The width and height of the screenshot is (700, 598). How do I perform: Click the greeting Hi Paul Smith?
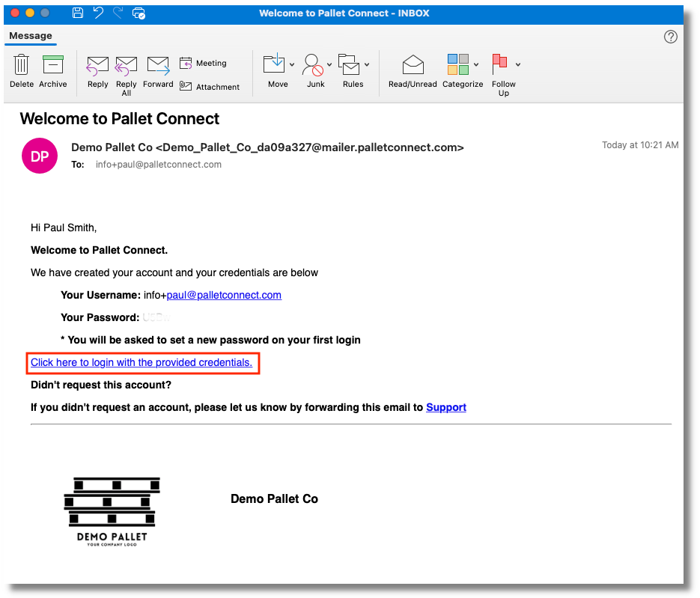[x=64, y=228]
